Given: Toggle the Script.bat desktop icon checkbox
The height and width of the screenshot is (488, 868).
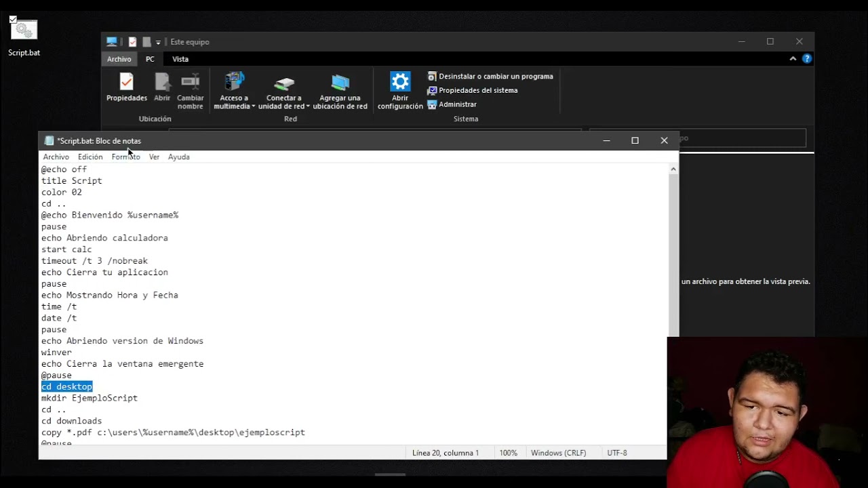Looking at the screenshot, I should tap(13, 20).
